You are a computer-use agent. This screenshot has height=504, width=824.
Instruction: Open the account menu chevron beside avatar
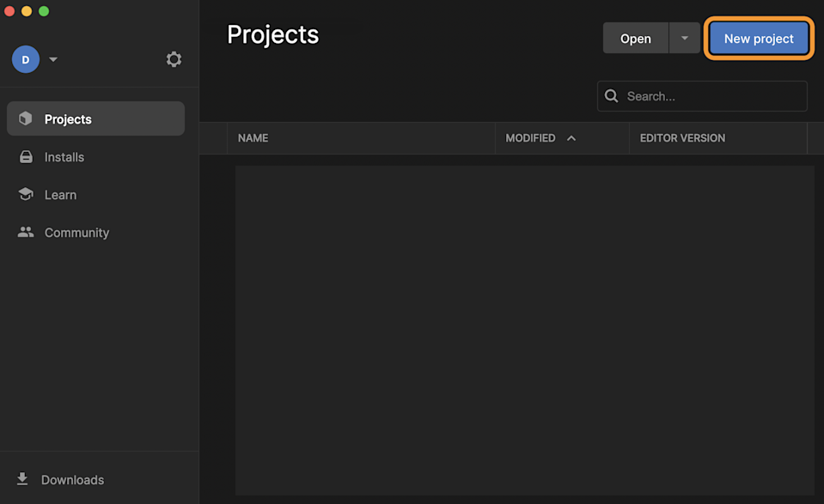(x=53, y=59)
